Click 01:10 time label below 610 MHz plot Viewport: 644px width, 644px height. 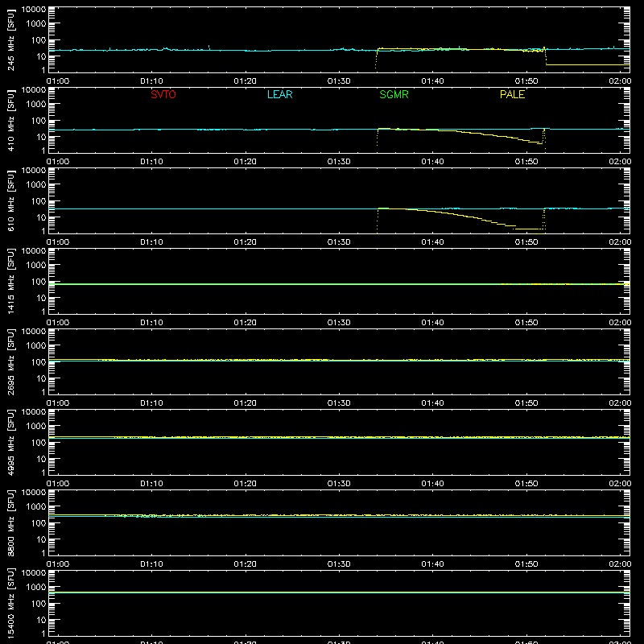(151, 242)
